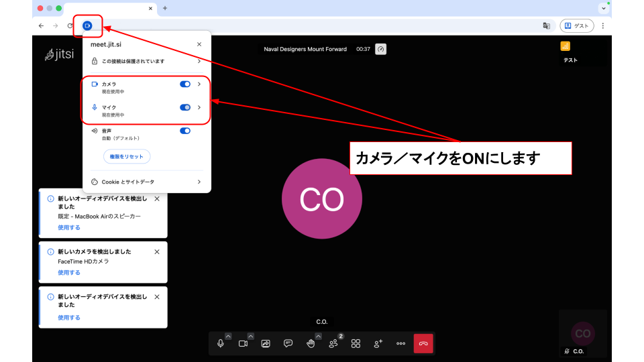Screen dimensions: 644x362
Task: Mute microphone in meeting toolbar
Action: point(221,343)
